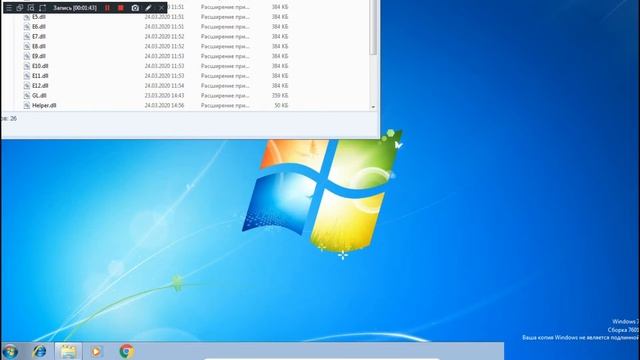Stop the screen recording
The image size is (640, 360).
tap(121, 8)
